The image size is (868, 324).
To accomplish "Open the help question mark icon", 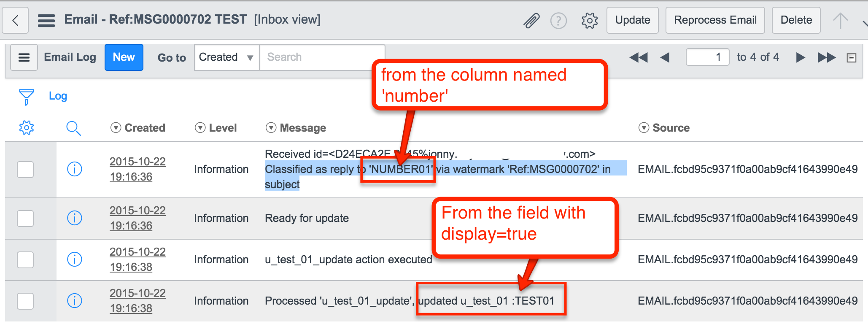I will click(x=558, y=20).
